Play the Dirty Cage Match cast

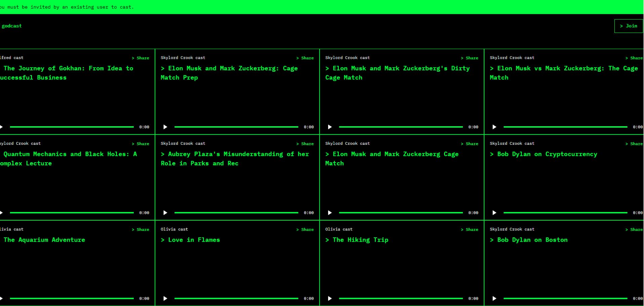(330, 127)
